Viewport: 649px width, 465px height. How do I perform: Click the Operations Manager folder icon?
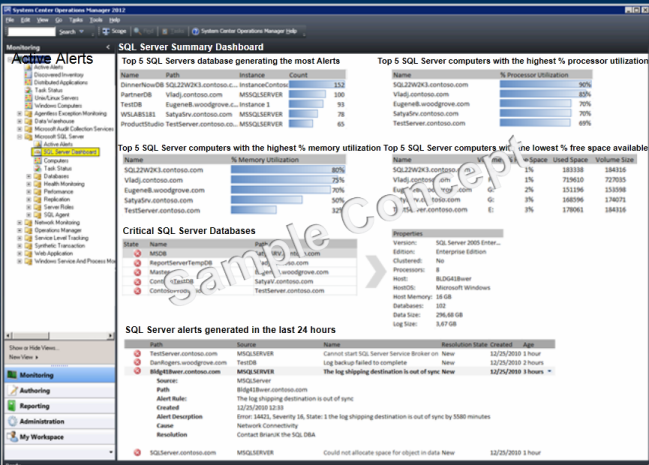coord(28,230)
